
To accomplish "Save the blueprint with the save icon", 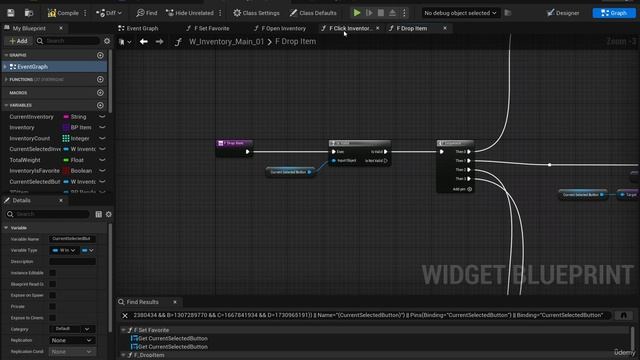I will (x=11, y=13).
